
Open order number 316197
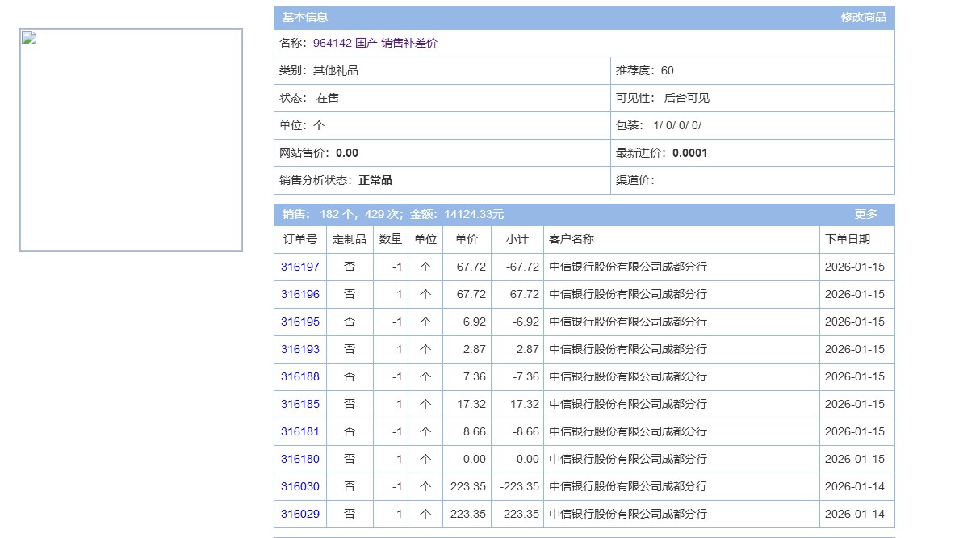coord(299,267)
